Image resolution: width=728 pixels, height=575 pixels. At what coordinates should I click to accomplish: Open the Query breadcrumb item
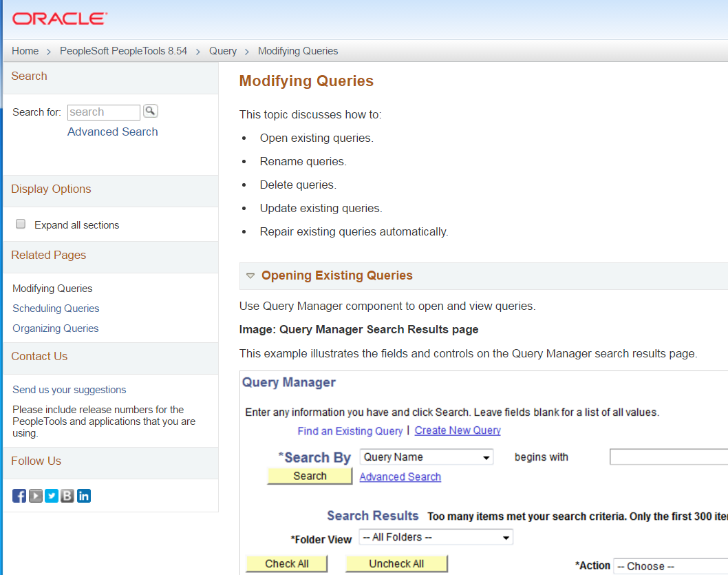click(223, 51)
